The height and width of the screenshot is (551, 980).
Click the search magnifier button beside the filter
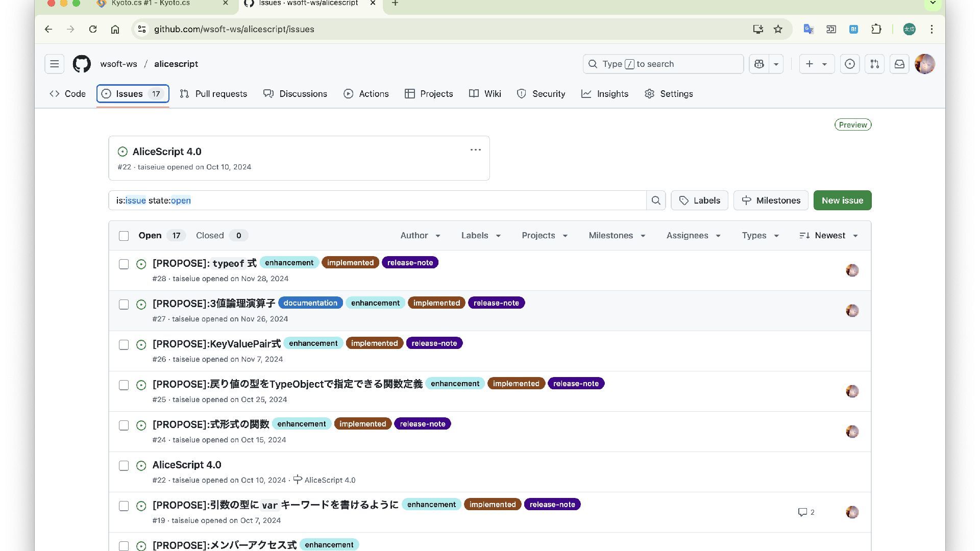pyautogui.click(x=656, y=201)
